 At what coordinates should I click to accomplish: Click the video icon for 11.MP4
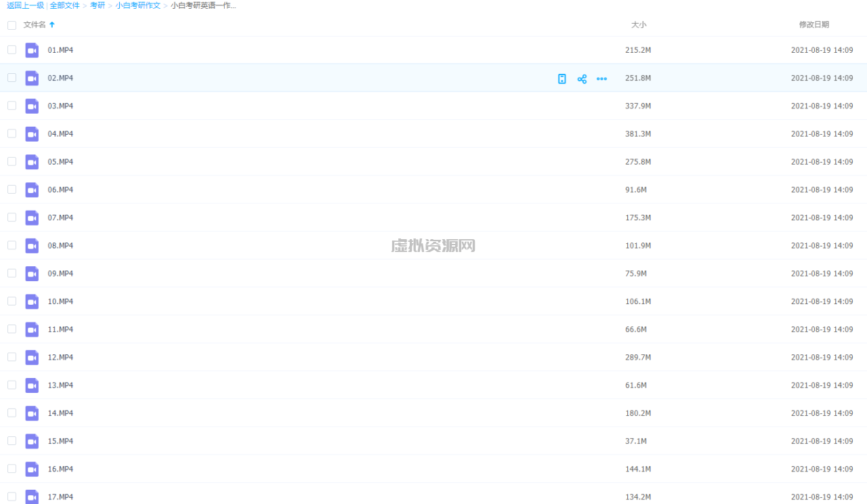pos(32,329)
